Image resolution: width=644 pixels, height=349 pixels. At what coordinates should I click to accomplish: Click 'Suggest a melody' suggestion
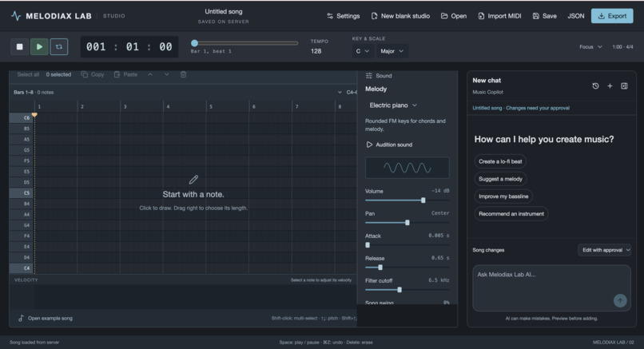(501, 179)
